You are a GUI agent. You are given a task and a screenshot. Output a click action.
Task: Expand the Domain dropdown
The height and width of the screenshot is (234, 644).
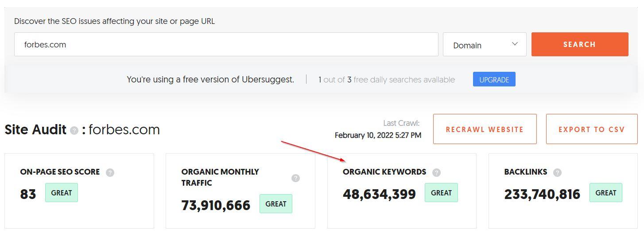[x=485, y=44]
